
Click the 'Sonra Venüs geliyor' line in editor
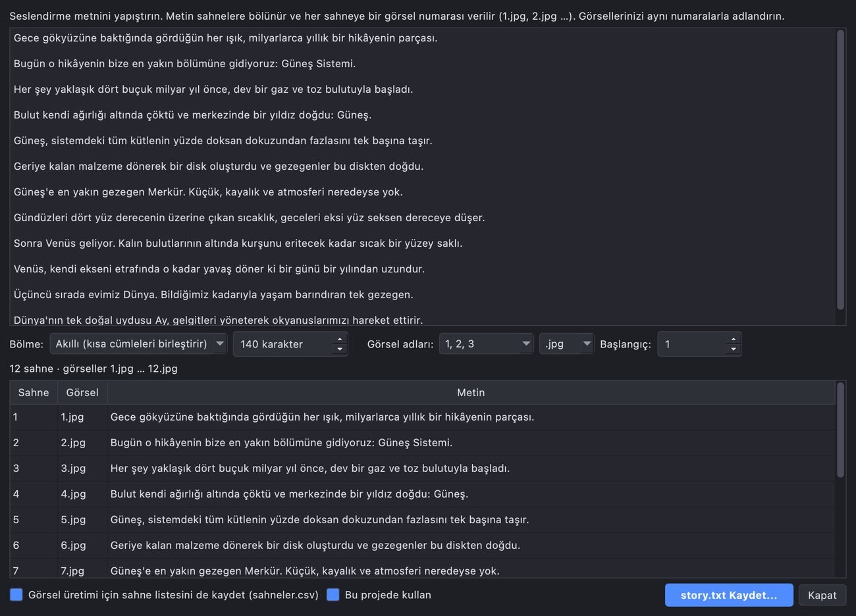pos(238,244)
